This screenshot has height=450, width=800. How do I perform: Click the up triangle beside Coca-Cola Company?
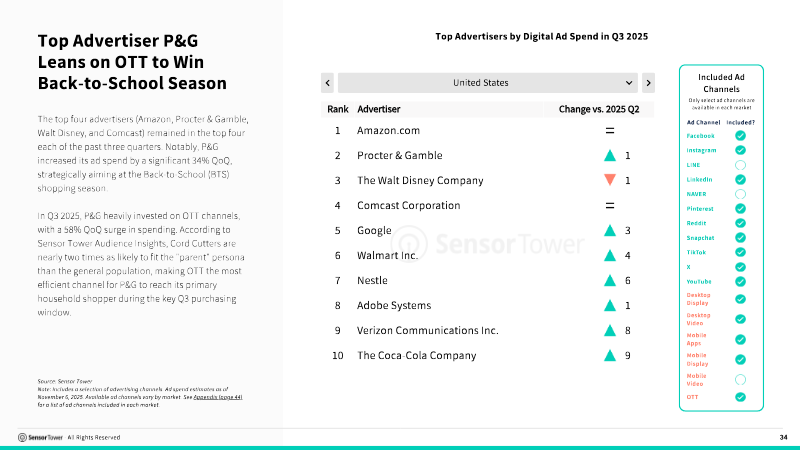tap(608, 356)
